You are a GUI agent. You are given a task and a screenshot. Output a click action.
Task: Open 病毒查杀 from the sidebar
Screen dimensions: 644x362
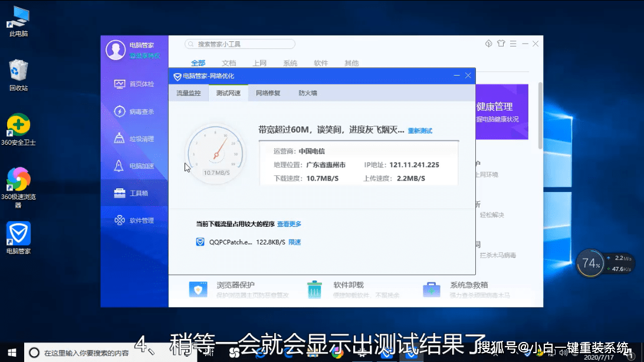[134, 111]
